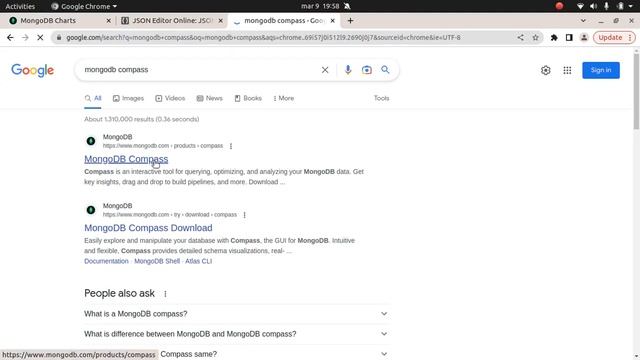Image resolution: width=640 pixels, height=360 pixels.
Task: Open the More search filters dropdown
Action: click(x=284, y=98)
